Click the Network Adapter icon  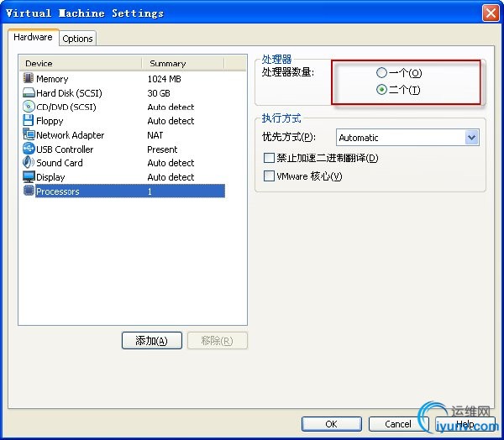[x=29, y=134]
